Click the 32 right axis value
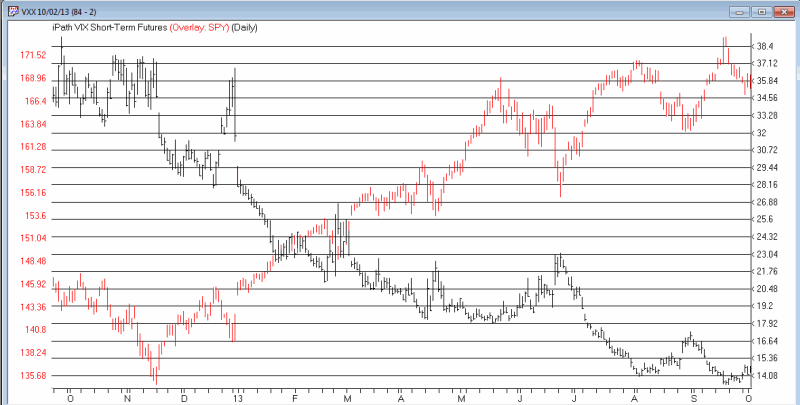Viewport: 800px width, 405px height. [x=762, y=133]
